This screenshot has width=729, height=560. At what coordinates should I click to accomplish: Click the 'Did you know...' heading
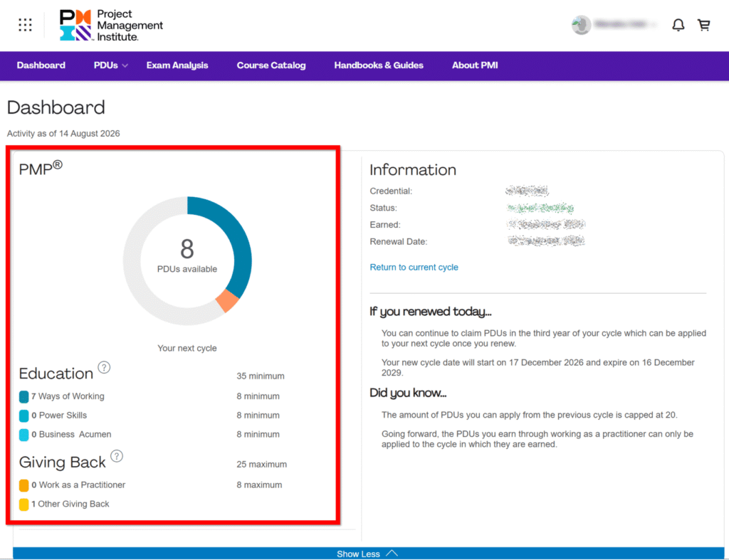point(408,393)
